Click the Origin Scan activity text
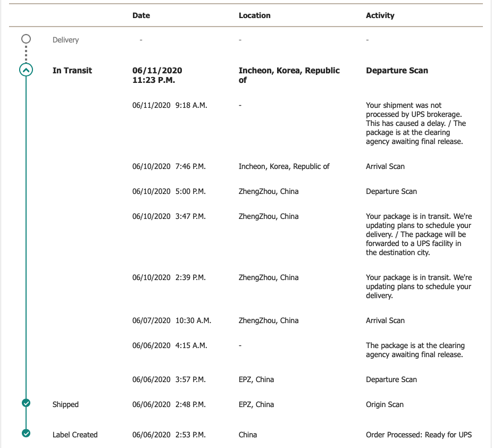This screenshot has height=448, width=493. (385, 404)
